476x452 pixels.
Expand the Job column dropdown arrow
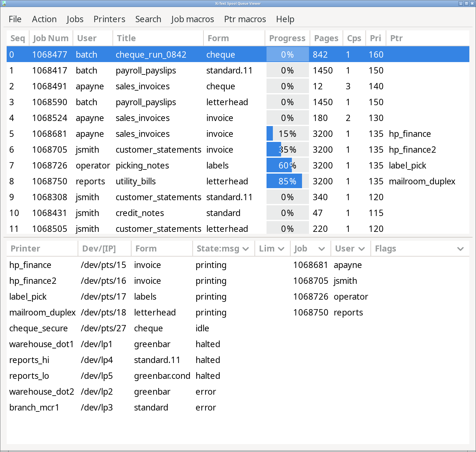tap(322, 249)
